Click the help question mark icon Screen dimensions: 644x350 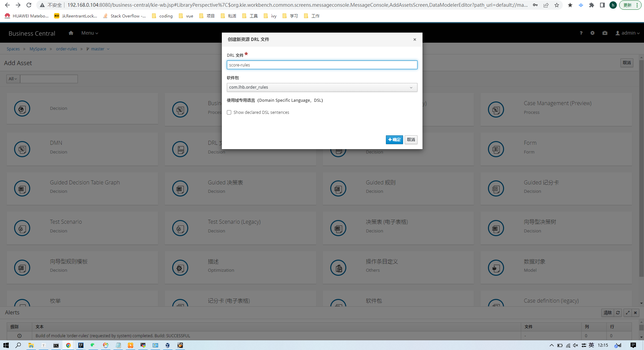point(581,33)
